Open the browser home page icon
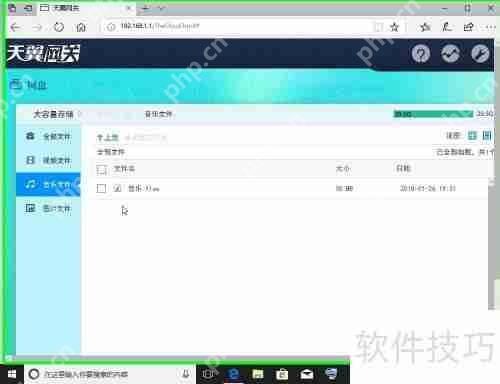Screen dimensions: 500x384 click(x=81, y=27)
